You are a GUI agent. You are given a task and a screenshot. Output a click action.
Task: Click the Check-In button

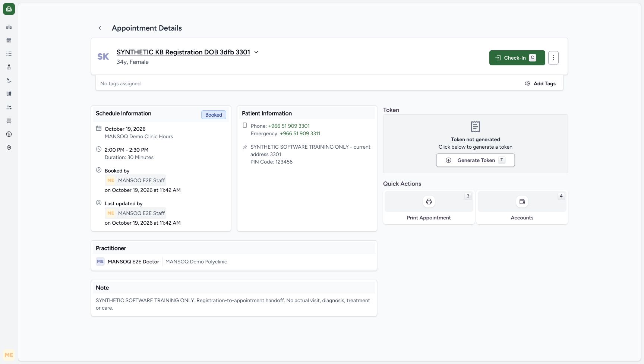(517, 58)
